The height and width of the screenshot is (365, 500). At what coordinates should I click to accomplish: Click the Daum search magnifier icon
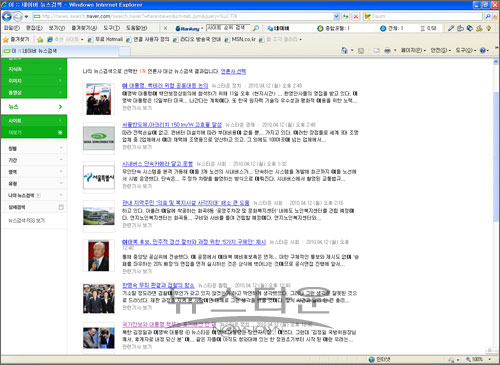click(x=488, y=16)
